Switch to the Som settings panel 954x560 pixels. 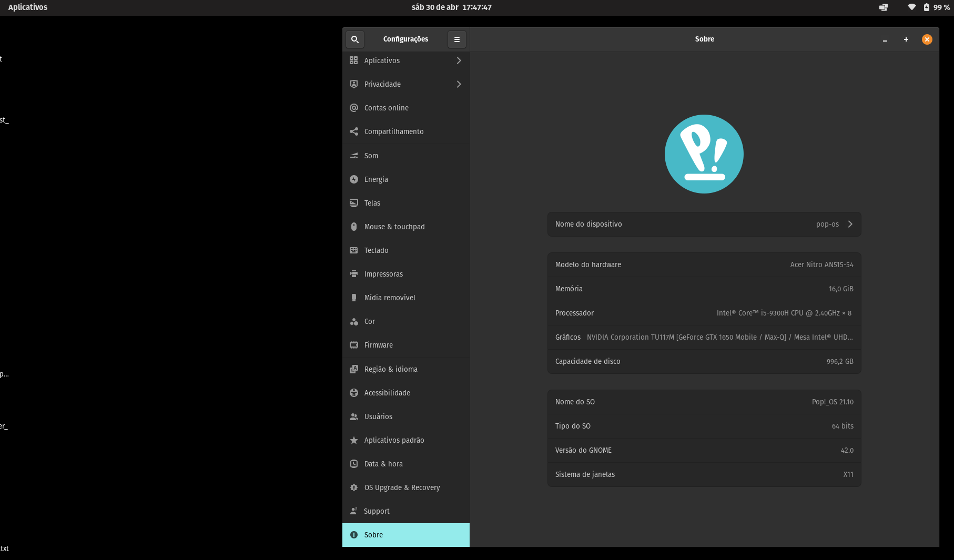tap(406, 156)
